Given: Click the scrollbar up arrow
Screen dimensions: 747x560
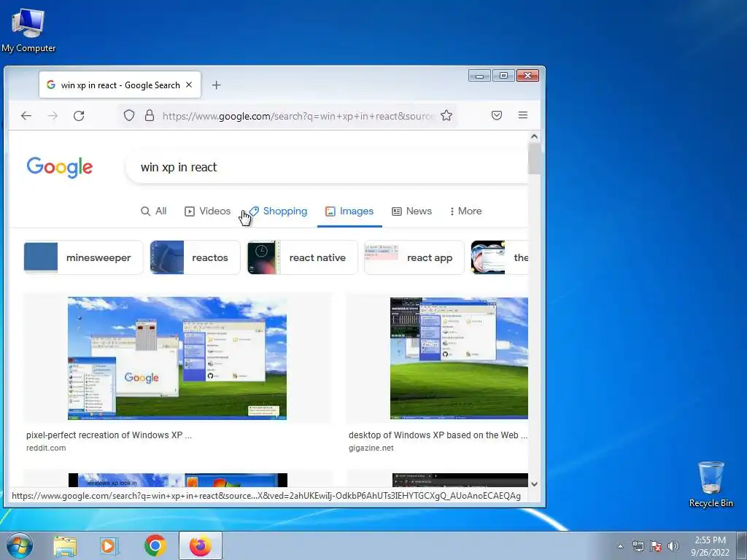Looking at the screenshot, I should point(534,136).
